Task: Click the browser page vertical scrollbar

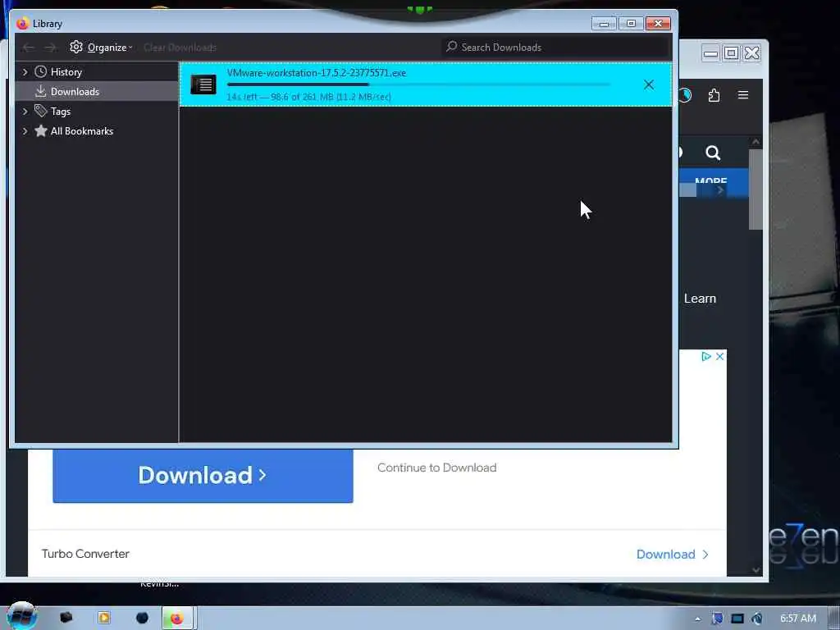Action: point(756,189)
